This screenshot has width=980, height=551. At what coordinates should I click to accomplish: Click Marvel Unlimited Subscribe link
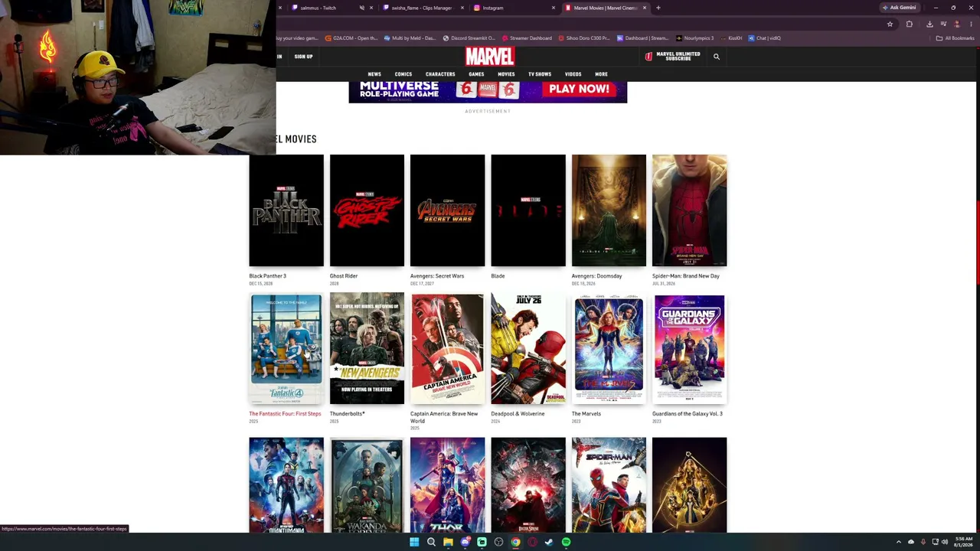(x=678, y=57)
